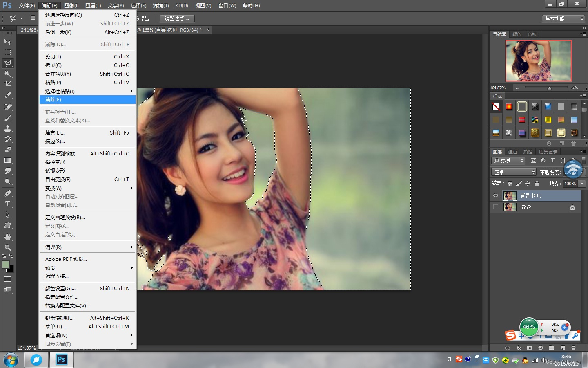Click the Photoshop taskbar icon
The height and width of the screenshot is (368, 588).
[61, 360]
